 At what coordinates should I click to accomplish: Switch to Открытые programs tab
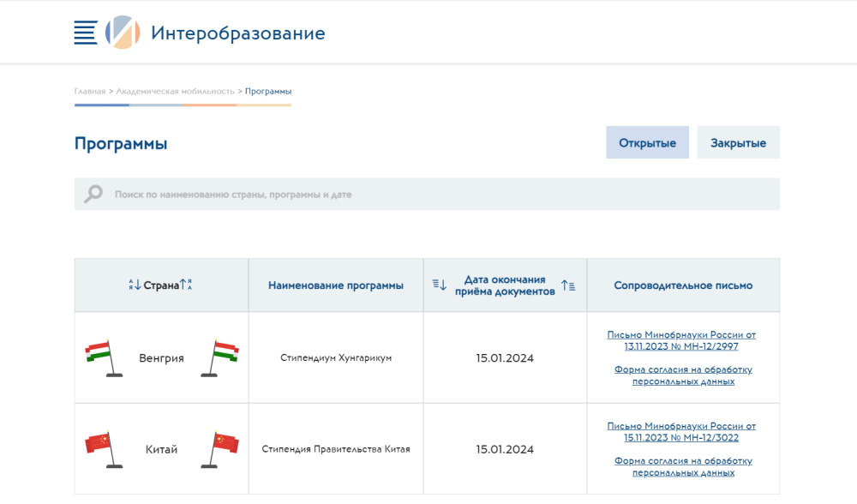647,143
